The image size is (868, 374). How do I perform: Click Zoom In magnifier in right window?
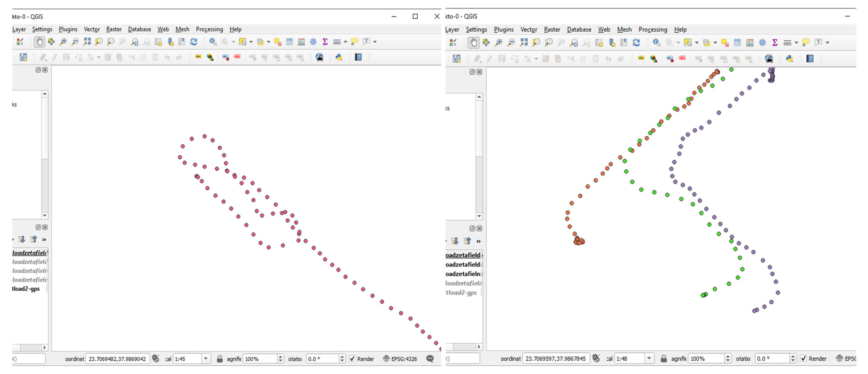click(x=499, y=42)
